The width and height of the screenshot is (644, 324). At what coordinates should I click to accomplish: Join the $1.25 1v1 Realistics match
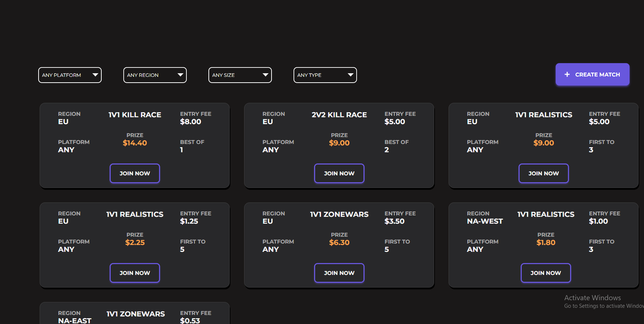135,273
